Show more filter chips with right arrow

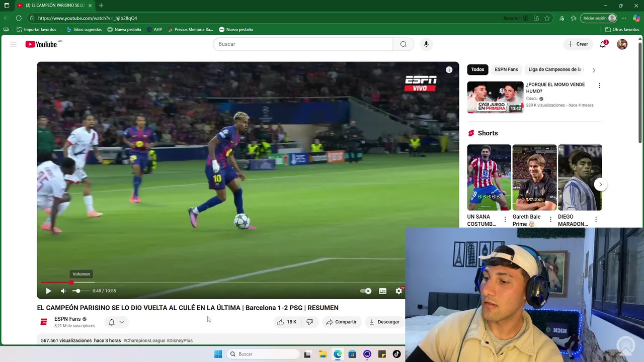tap(594, 70)
